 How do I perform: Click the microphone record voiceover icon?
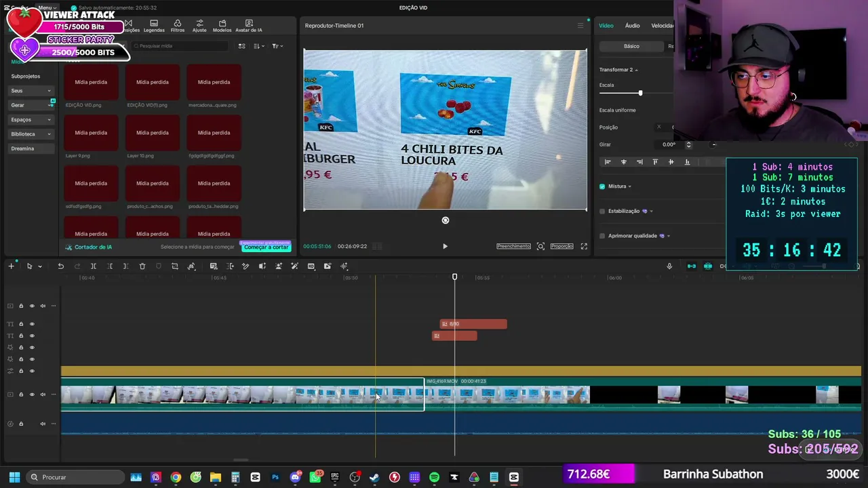[669, 266]
